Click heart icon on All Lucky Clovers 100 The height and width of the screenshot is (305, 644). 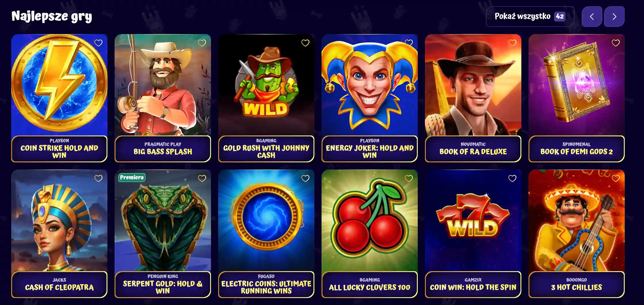click(409, 178)
